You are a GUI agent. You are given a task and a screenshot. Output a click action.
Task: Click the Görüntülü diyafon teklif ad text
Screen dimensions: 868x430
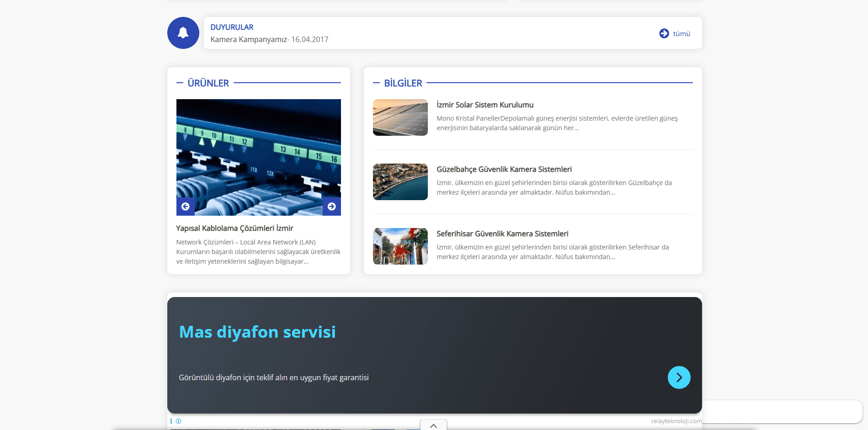click(274, 377)
